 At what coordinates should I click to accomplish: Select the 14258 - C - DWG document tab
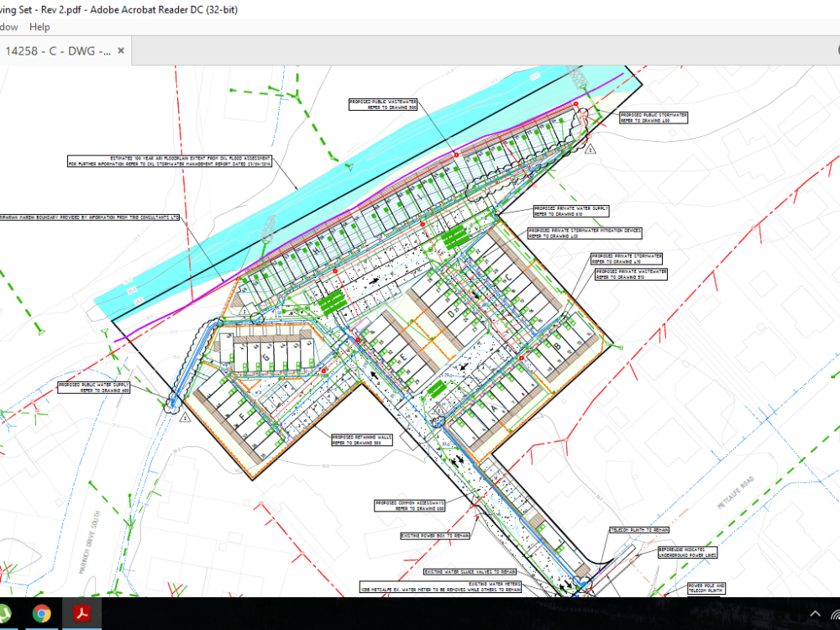(x=58, y=51)
